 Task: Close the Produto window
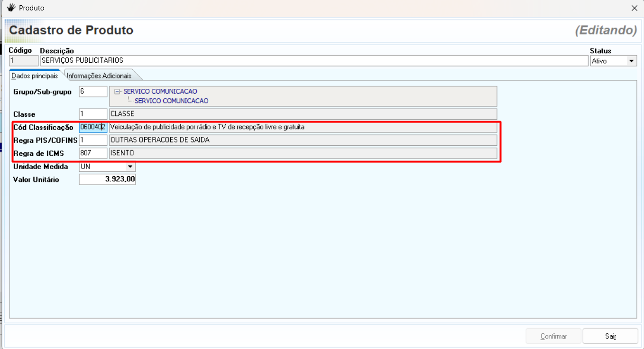(x=634, y=8)
